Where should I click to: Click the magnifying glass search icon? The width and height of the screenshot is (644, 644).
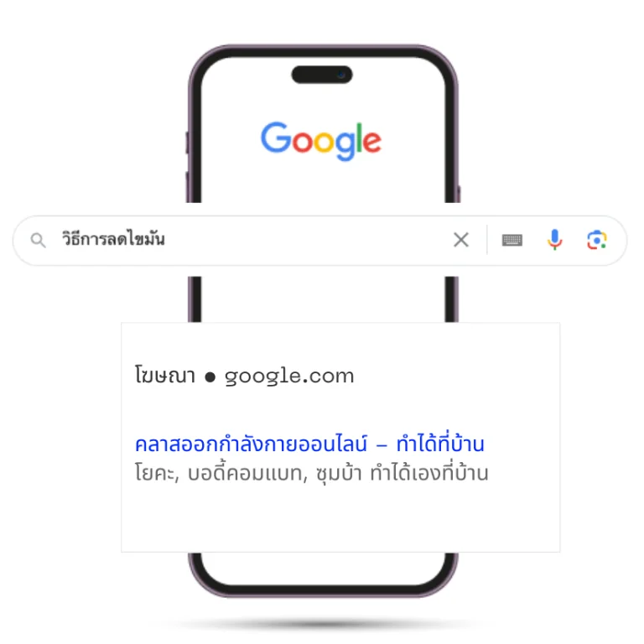point(39,241)
